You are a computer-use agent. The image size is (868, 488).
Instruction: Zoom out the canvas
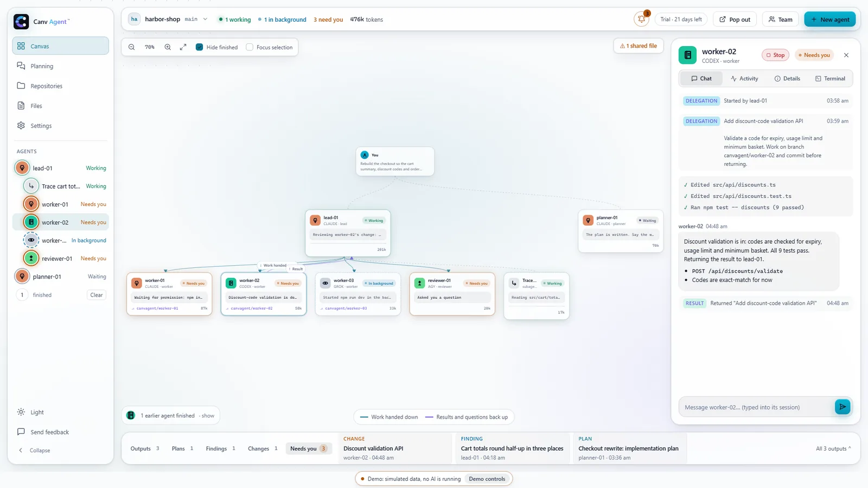tap(132, 47)
